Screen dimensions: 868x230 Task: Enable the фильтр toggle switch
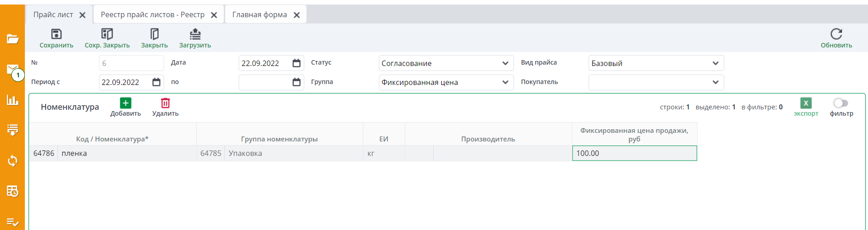(x=841, y=103)
